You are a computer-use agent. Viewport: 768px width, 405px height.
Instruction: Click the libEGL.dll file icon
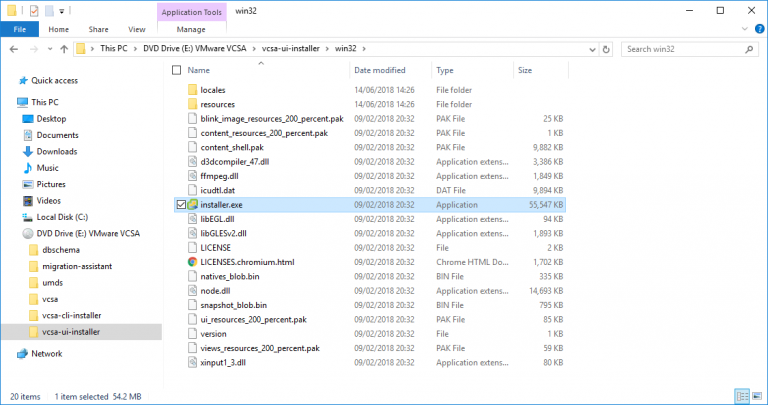pos(192,219)
